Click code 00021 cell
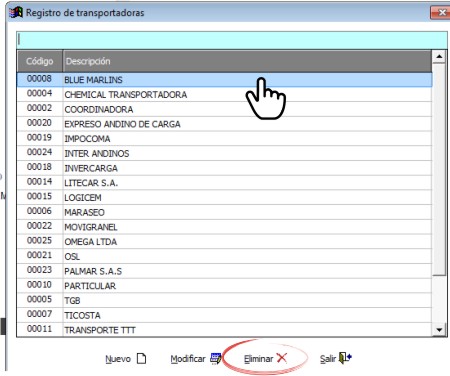Image resolution: width=450 pixels, height=376 pixels. 39,255
